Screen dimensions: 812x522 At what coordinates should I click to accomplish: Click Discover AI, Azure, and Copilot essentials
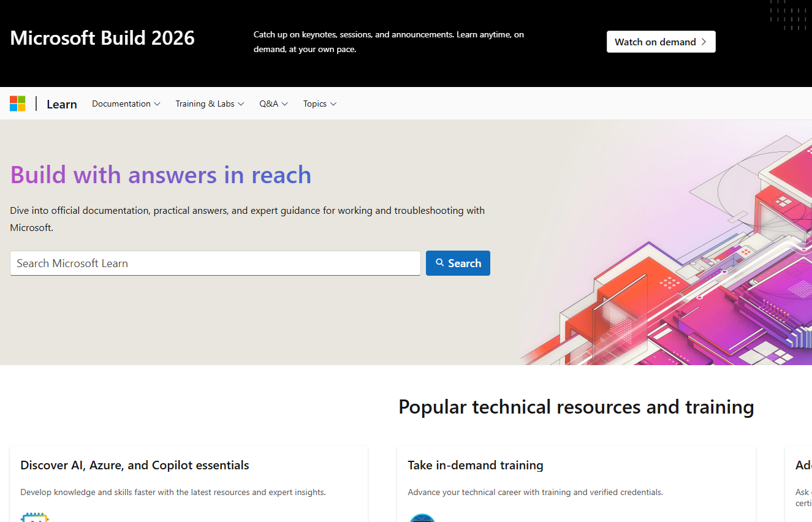tap(135, 465)
